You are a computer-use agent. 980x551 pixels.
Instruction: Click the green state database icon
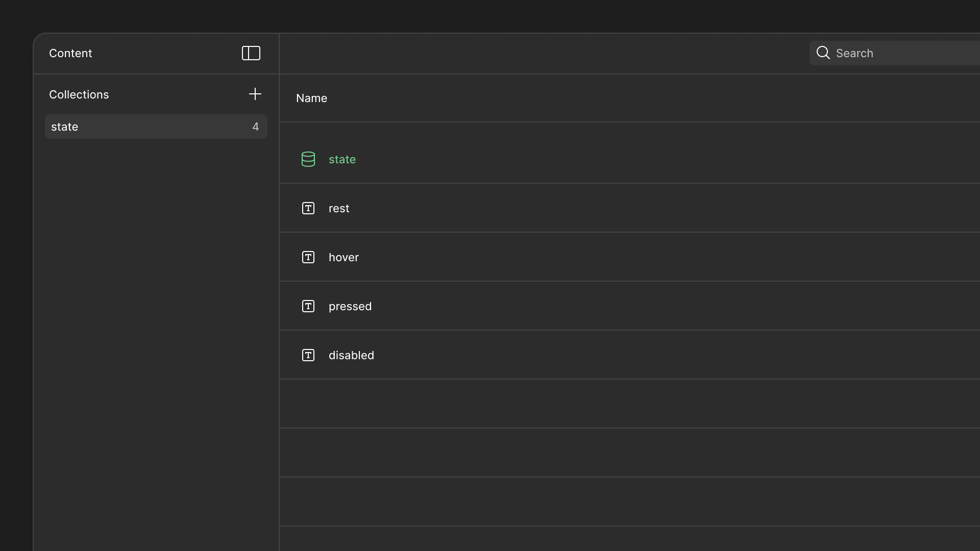308,159
